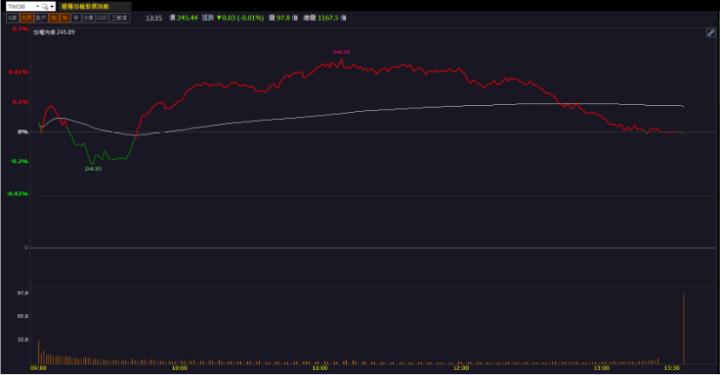
Task: Switch to the CDP view button
Action: 102,18
